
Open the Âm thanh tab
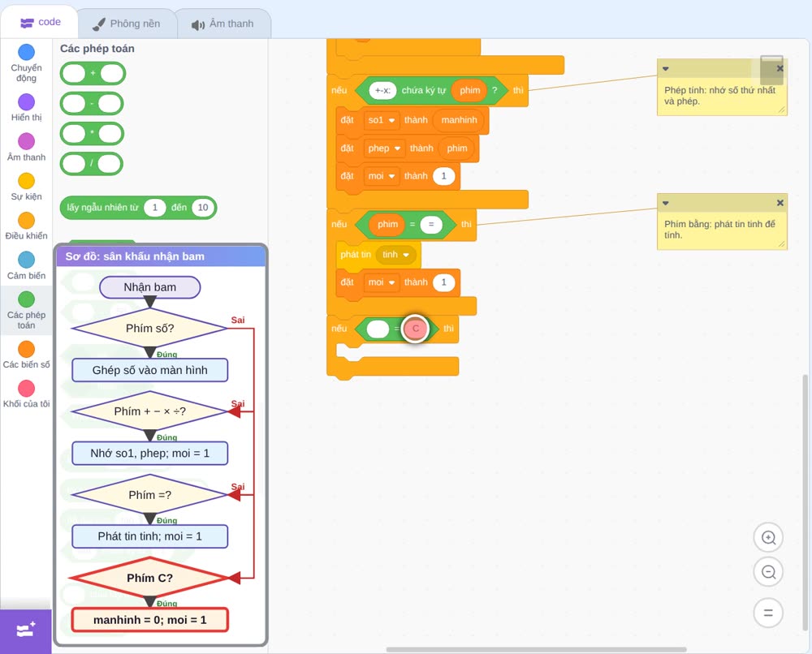click(x=222, y=24)
